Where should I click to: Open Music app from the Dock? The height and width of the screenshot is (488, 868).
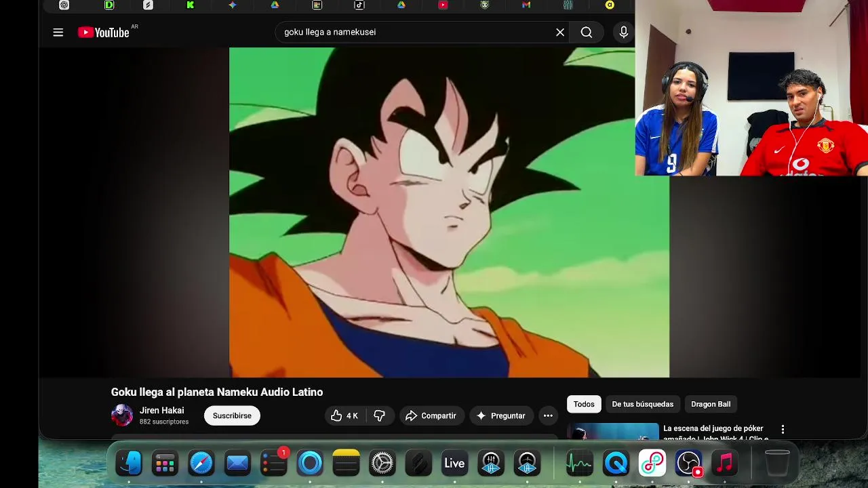tap(724, 464)
